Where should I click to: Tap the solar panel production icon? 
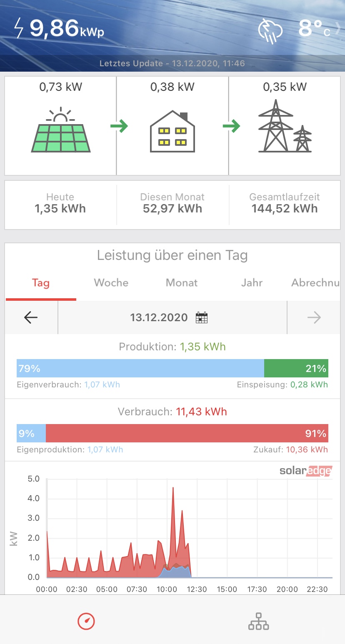click(61, 130)
